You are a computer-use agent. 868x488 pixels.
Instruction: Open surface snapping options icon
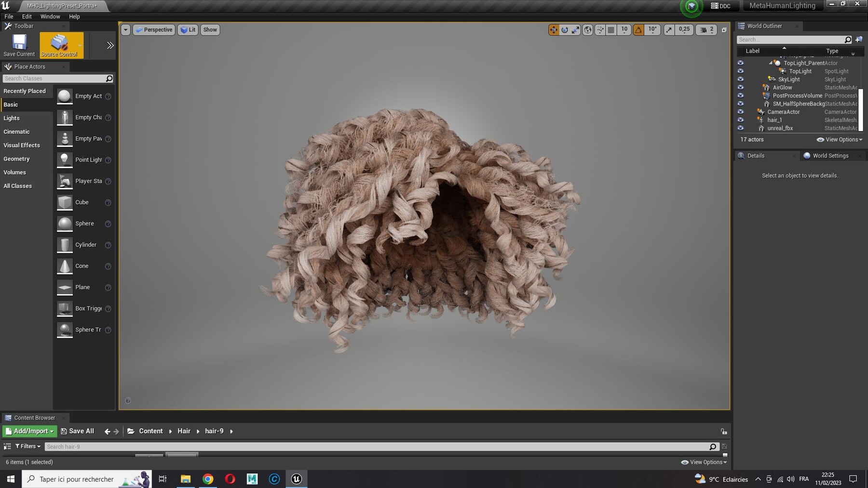[600, 30]
